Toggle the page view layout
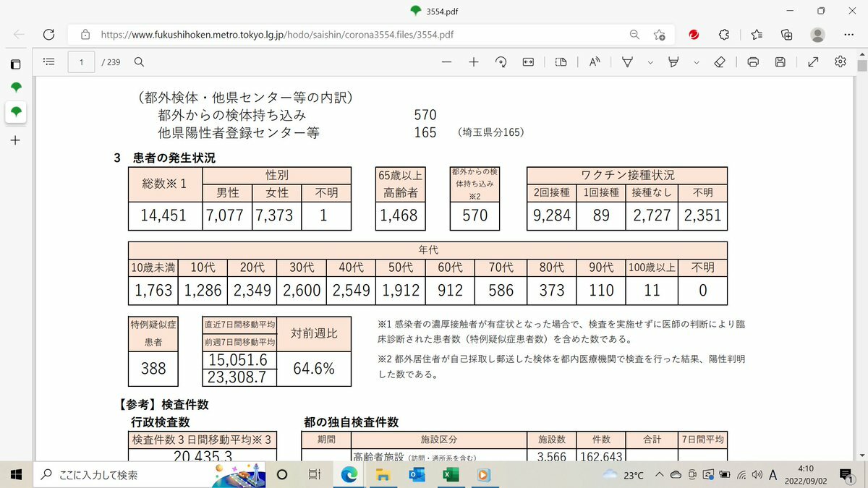 (561, 62)
